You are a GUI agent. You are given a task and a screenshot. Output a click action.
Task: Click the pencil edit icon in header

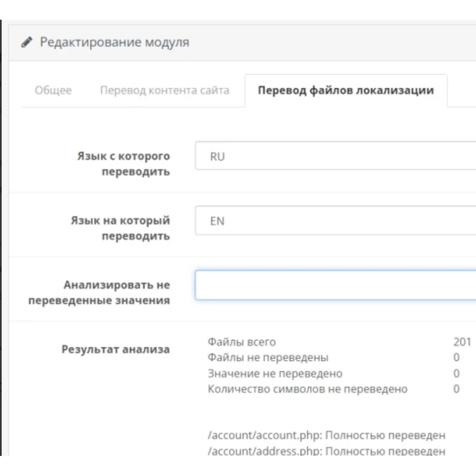point(27,42)
